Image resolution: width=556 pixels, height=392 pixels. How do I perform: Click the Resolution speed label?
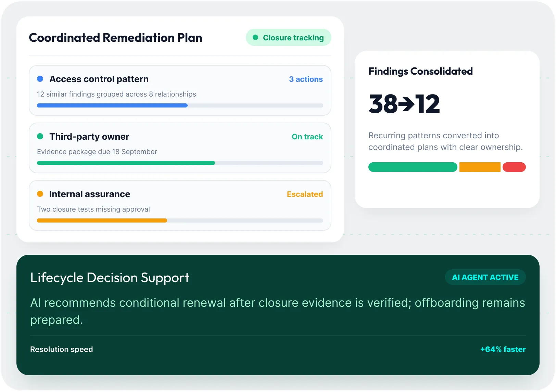[62, 349]
